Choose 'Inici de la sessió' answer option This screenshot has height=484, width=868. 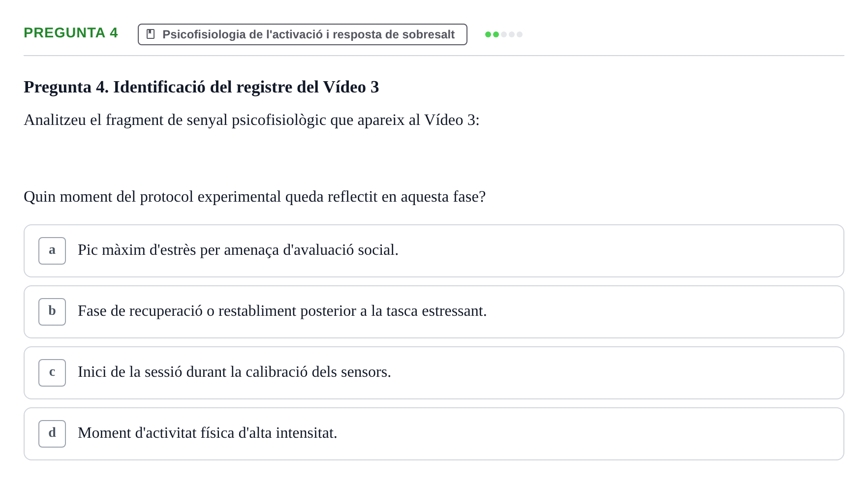434,373
